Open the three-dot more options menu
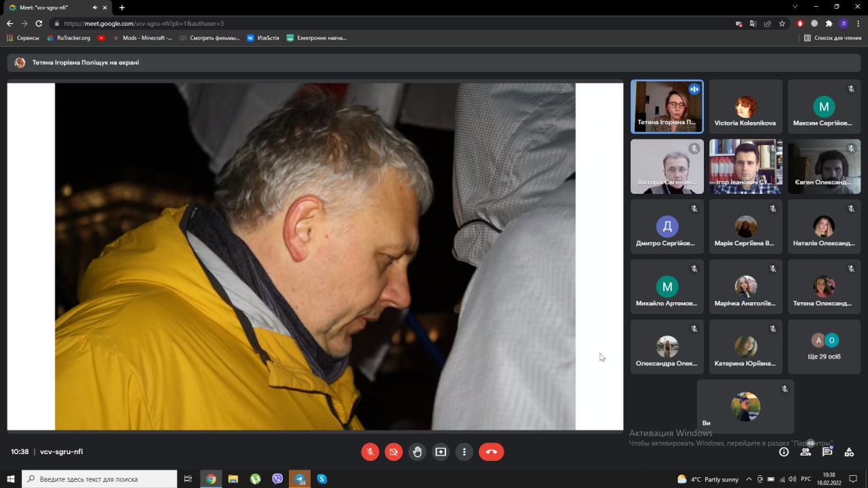 465,452
